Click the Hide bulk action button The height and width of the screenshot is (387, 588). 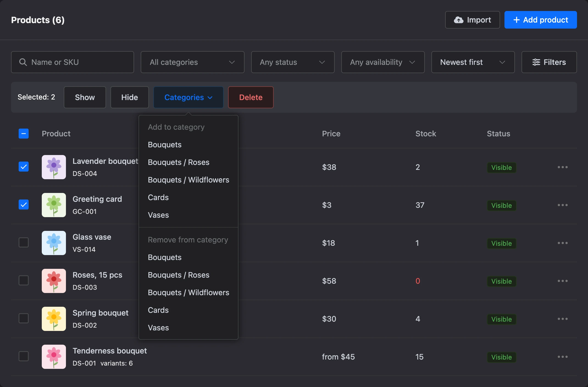coord(130,97)
